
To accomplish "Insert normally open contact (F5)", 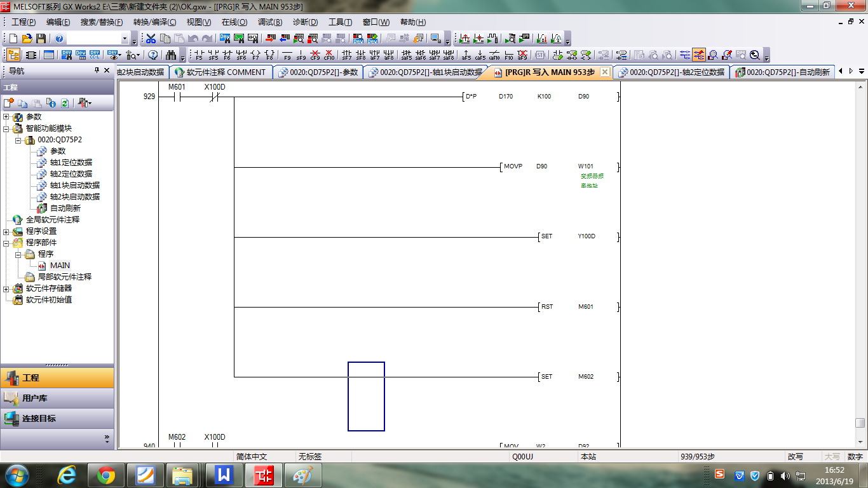I will pyautogui.click(x=199, y=55).
